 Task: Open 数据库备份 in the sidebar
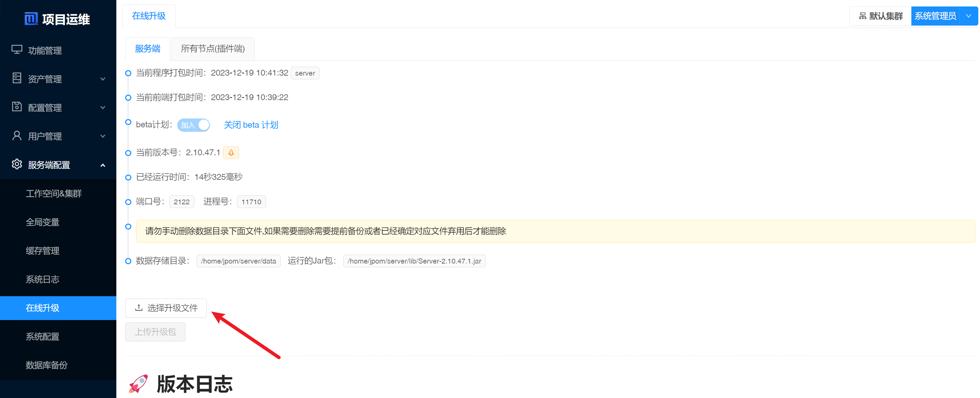pyautogui.click(x=46, y=365)
